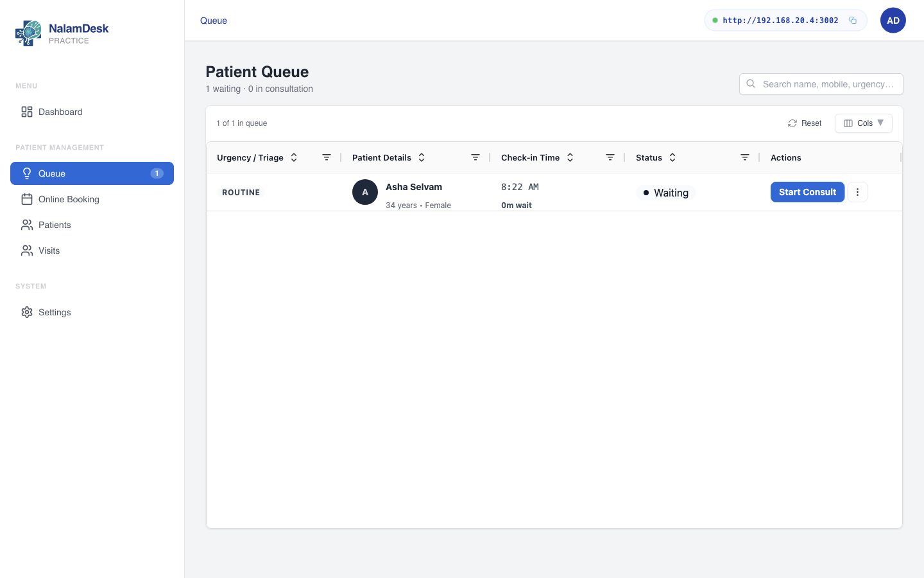Viewport: 924px width, 578px height.
Task: Click '34 years • Female' detail text
Action: [x=418, y=206]
